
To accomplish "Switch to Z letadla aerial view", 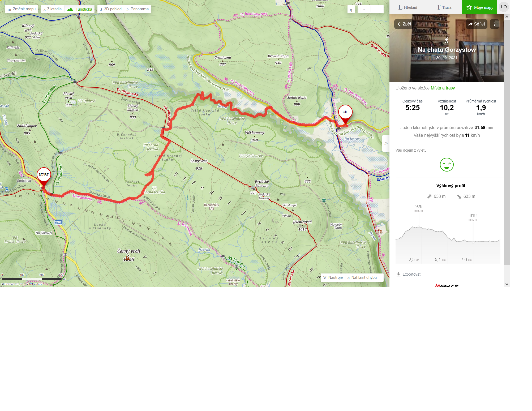I will coord(53,9).
